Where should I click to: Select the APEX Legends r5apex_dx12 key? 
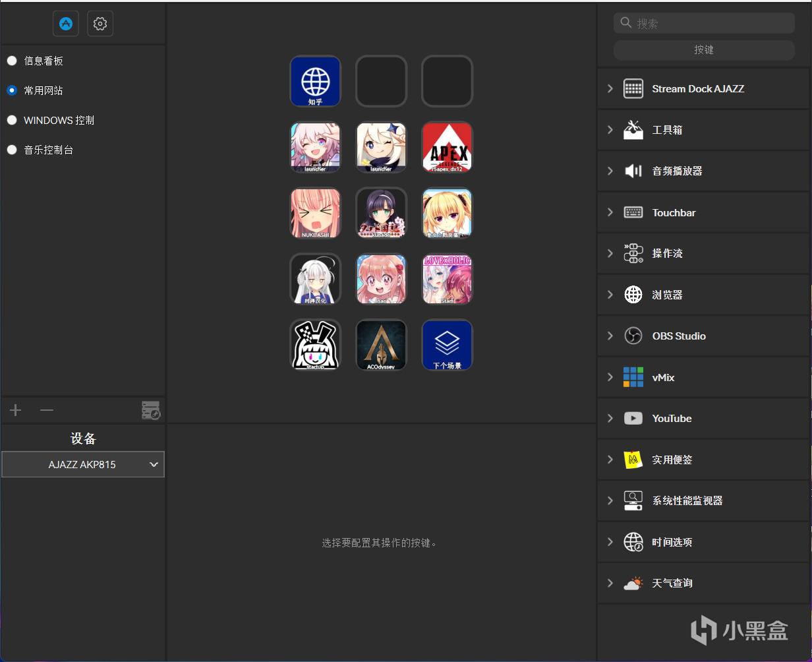[x=448, y=147]
